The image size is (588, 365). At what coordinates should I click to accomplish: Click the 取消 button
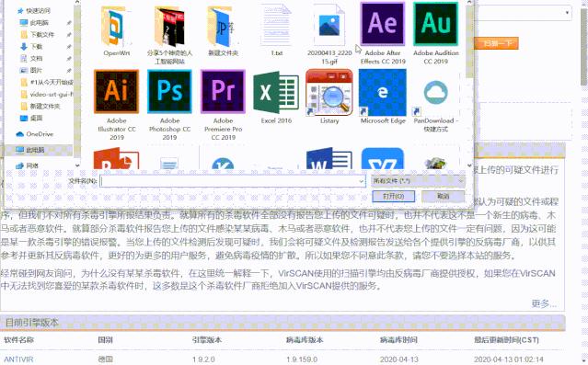(x=443, y=196)
